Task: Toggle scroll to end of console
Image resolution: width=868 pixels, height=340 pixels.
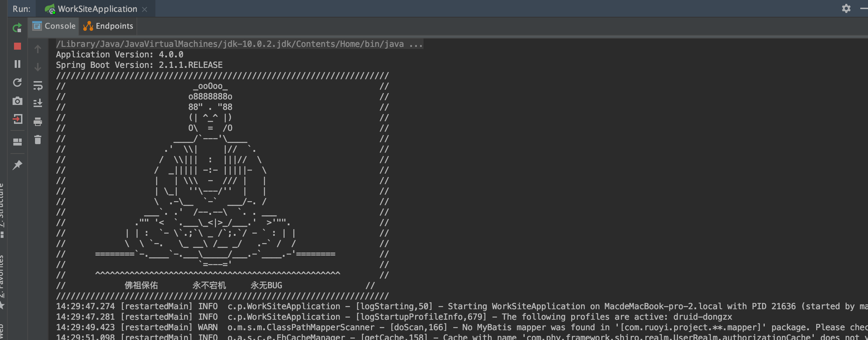Action: pos(38,103)
